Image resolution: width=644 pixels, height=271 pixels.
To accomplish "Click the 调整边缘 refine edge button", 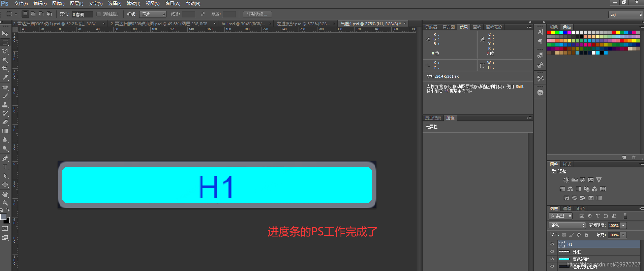I will tap(257, 14).
